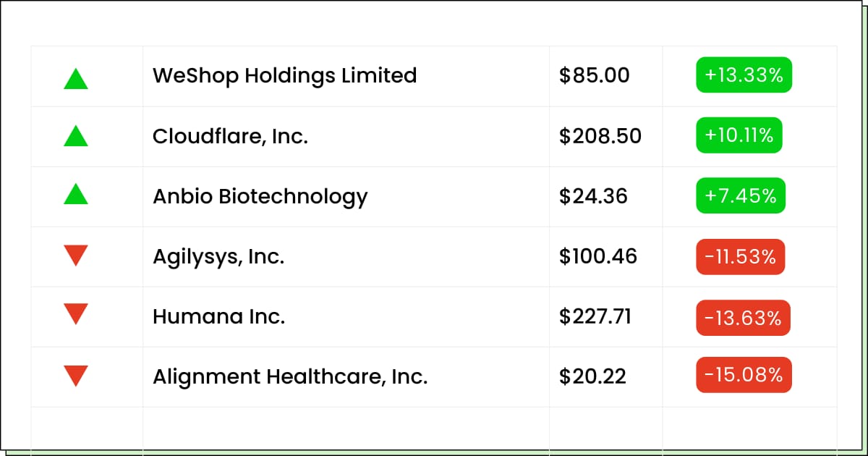Screen dimensions: 868x456
Task: Select Agilysys, Inc. company name
Action: tap(218, 256)
